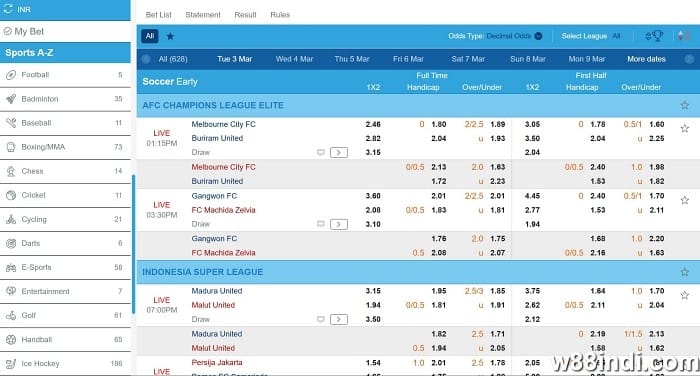700x376 pixels.
Task: Select Entertainment category icon
Action: (x=11, y=291)
